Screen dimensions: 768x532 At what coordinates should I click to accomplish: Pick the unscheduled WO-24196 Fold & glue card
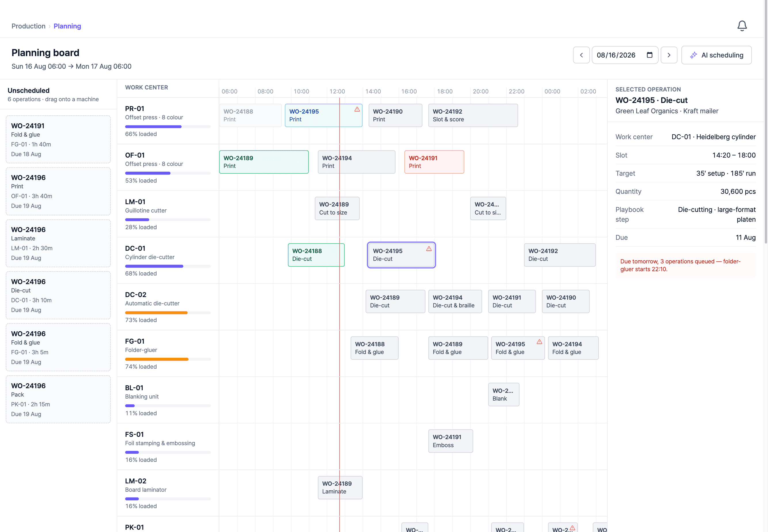58,347
